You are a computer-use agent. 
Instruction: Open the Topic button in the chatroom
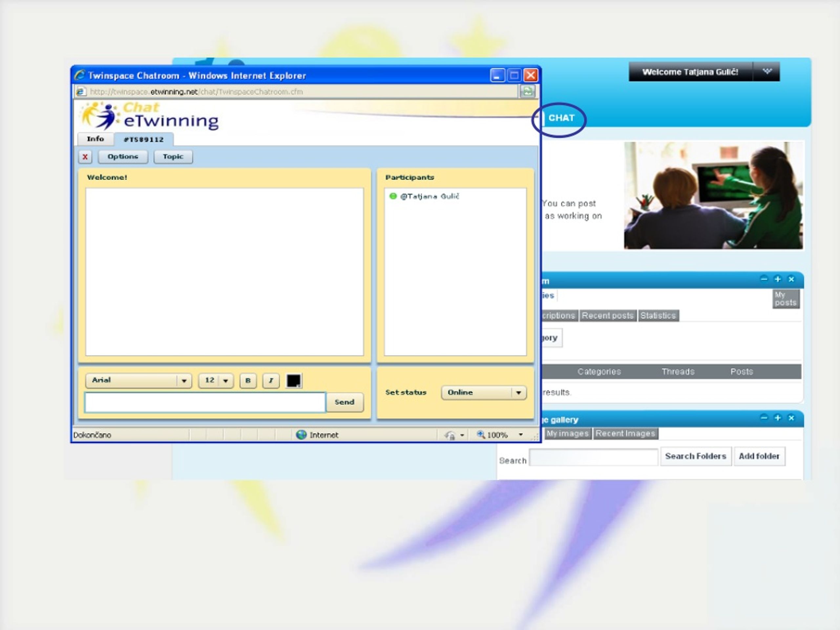173,157
